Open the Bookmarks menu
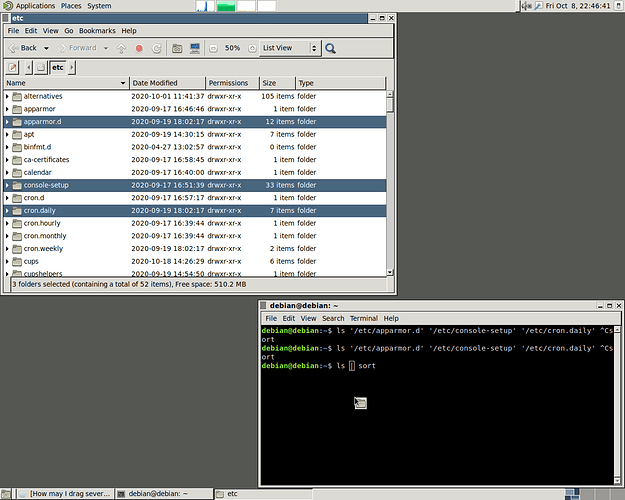The width and height of the screenshot is (625, 500). point(97,31)
